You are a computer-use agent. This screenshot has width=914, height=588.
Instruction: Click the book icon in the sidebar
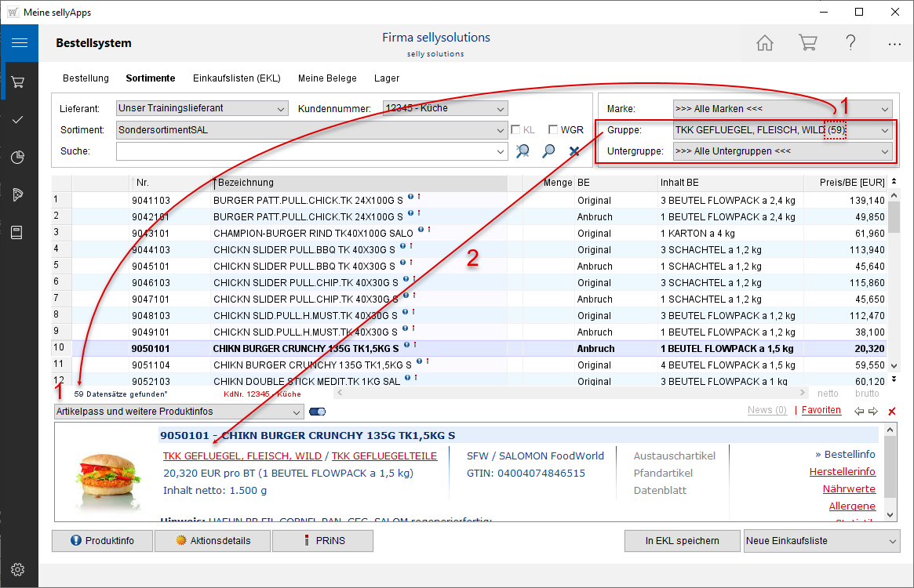point(19,232)
